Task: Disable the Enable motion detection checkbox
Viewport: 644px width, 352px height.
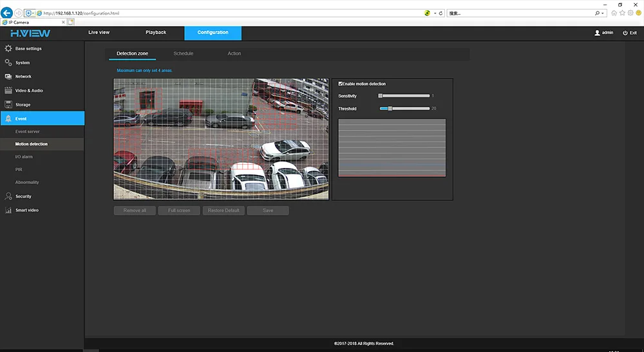Action: point(341,84)
